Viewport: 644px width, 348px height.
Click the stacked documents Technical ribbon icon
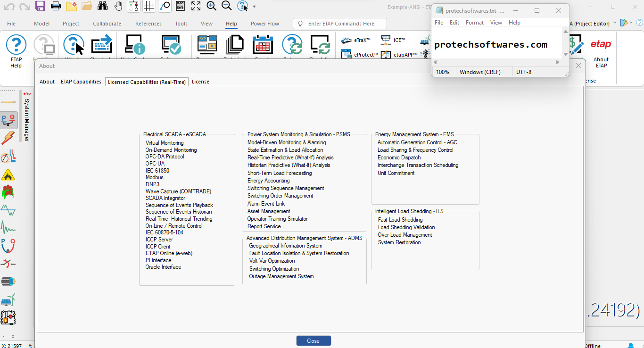pyautogui.click(x=235, y=45)
